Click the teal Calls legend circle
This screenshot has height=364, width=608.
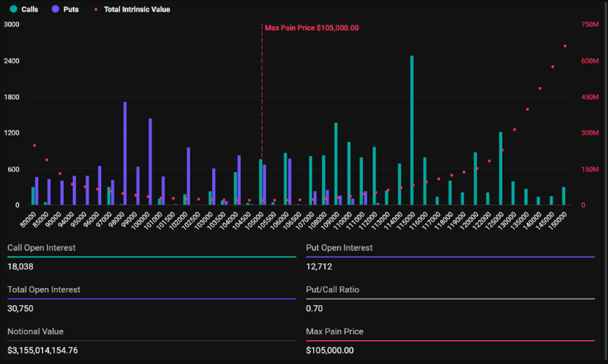11,8
